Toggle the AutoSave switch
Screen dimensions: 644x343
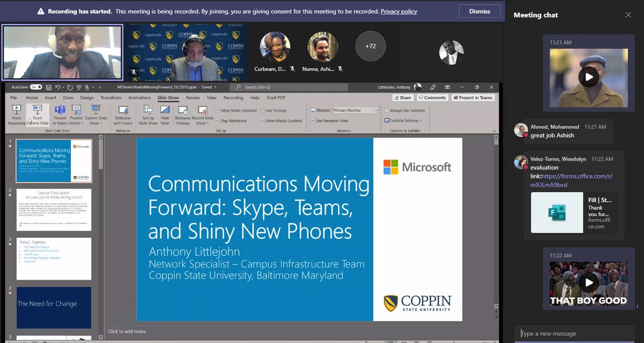click(35, 86)
